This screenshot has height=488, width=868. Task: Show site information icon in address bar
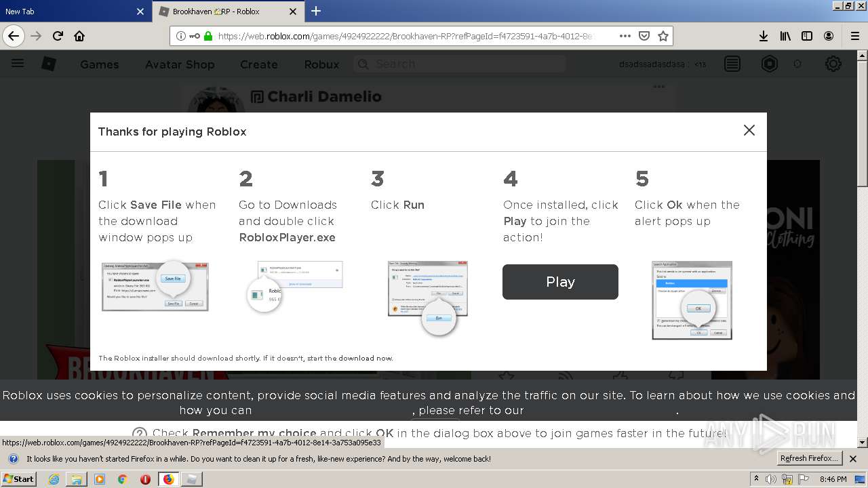pos(181,36)
